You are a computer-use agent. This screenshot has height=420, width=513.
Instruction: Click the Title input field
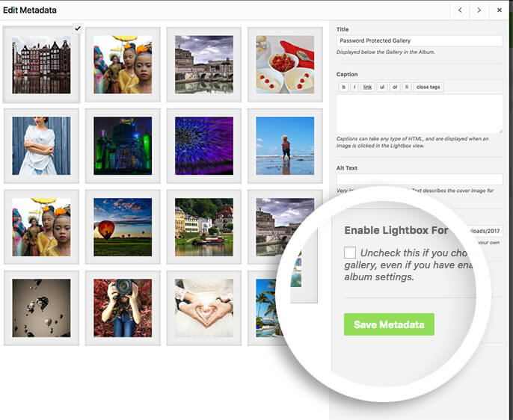[419, 40]
